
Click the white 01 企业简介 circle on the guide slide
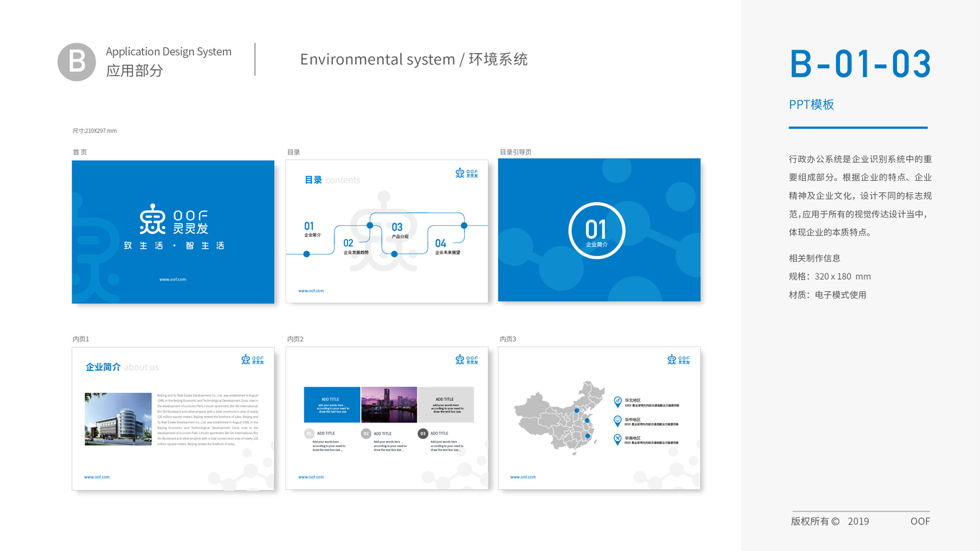point(597,231)
